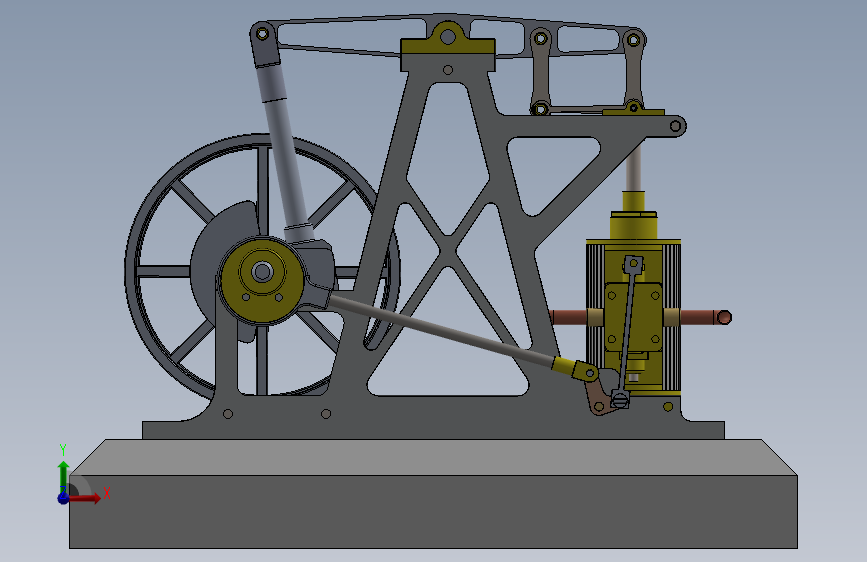The width and height of the screenshot is (867, 562).
Task: Click the red X axis arrow of triad
Action: [x=86, y=498]
